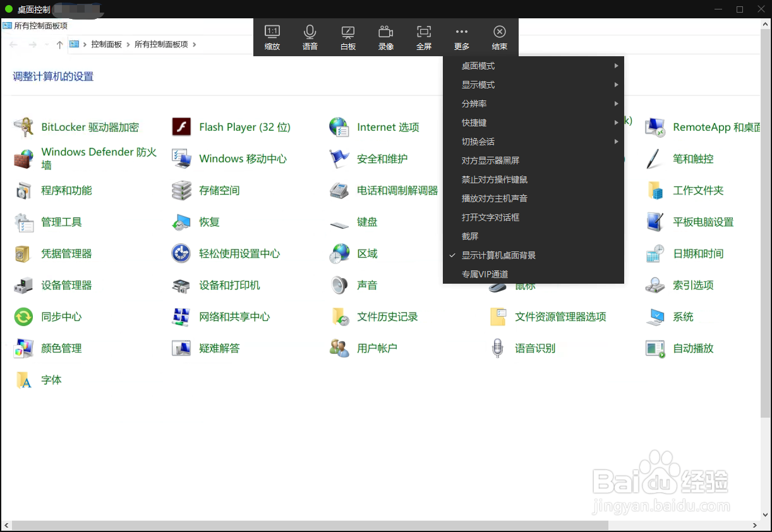The width and height of the screenshot is (772, 532).
Task: Select 打开文字对话框 menu entry
Action: click(534, 217)
